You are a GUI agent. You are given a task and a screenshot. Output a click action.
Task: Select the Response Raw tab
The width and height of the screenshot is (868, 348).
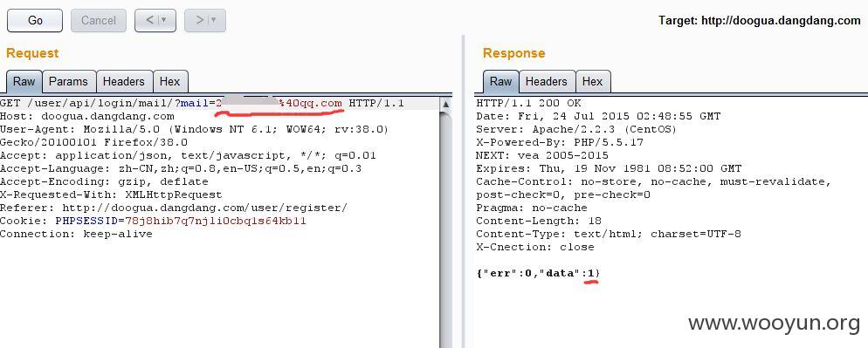click(x=500, y=81)
